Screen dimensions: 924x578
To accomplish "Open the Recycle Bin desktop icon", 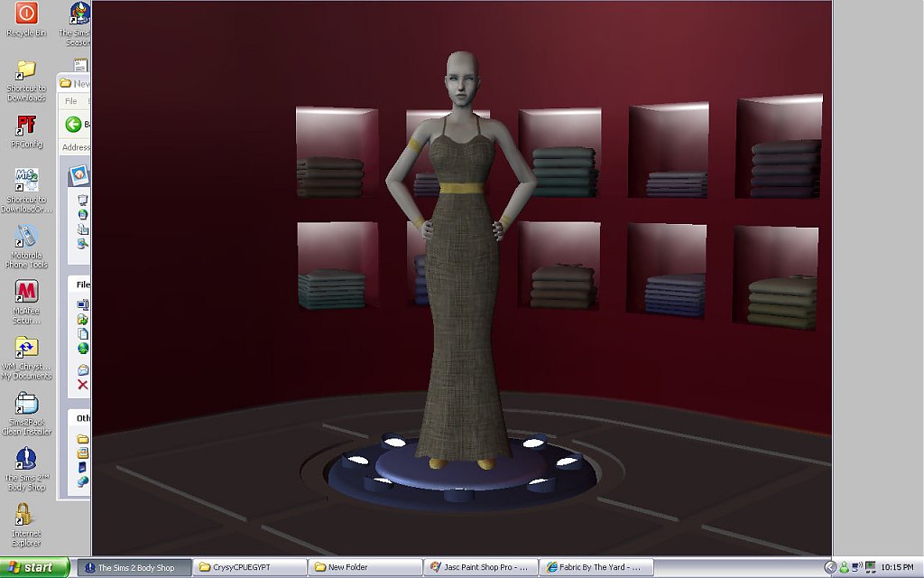I will click(x=26, y=14).
